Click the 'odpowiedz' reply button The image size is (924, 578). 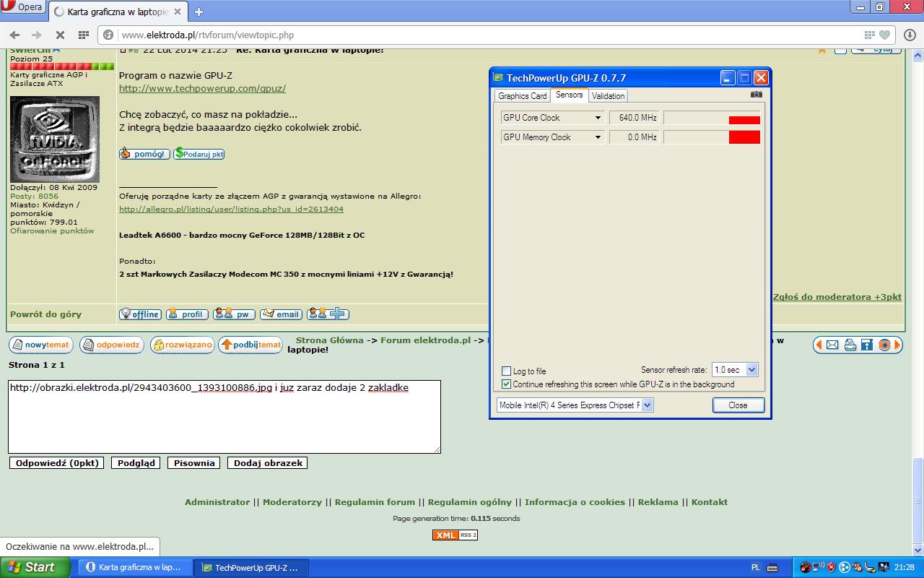[111, 345]
